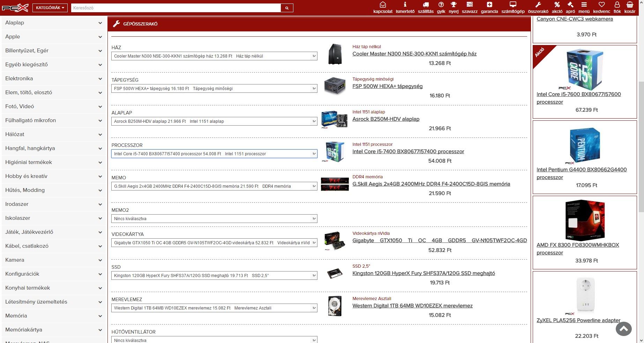644x343 pixels.
Task: Open Western Digital 1TB merevlemez link
Action: [x=412, y=306]
